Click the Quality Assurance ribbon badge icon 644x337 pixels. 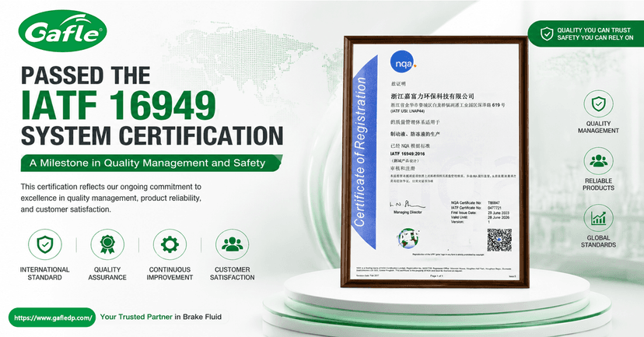pos(107,245)
